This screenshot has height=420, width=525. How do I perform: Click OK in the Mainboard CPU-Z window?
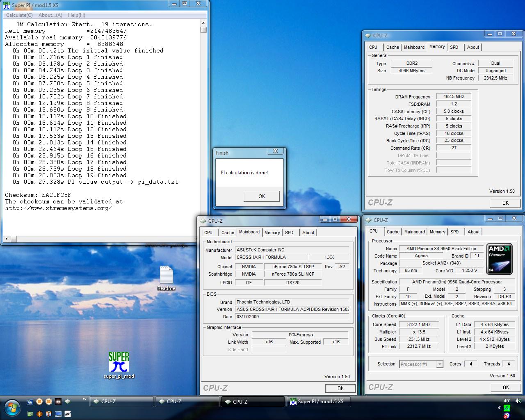tap(340, 388)
